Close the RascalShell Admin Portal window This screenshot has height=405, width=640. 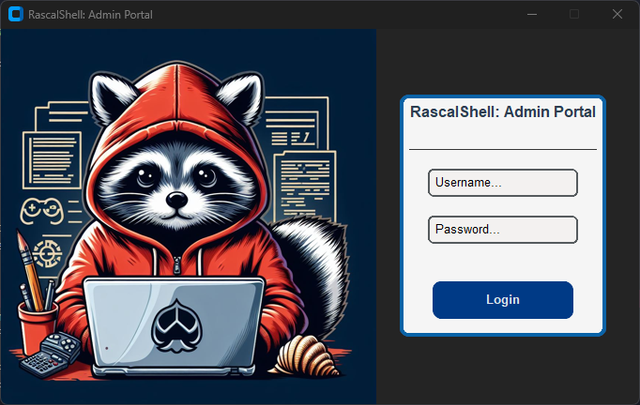tap(617, 14)
